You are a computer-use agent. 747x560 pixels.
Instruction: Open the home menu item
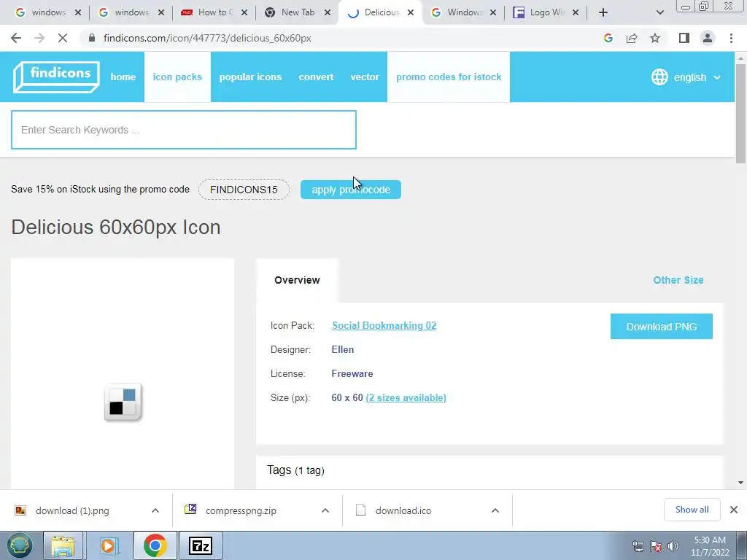(123, 77)
